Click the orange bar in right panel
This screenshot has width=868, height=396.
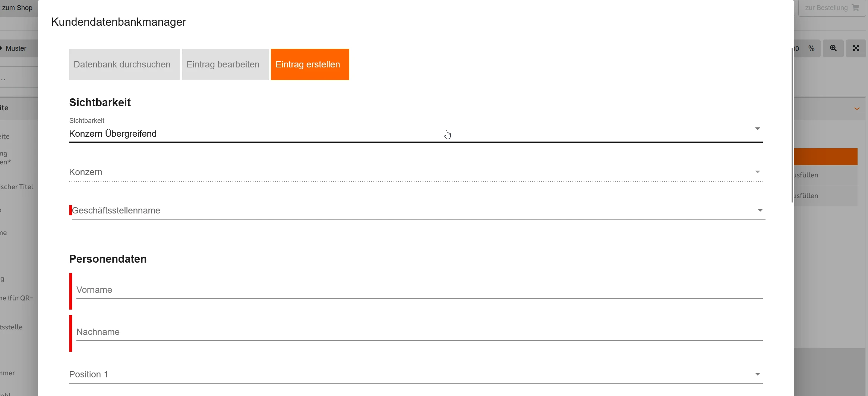coord(826,157)
